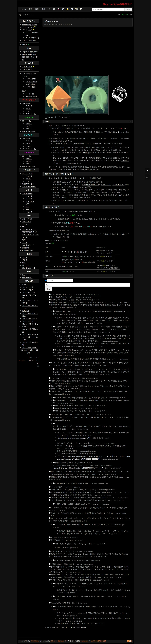Open 彼方 link in 考察 section
The image size is (151, 644).
pyautogui.click(x=51, y=126)
